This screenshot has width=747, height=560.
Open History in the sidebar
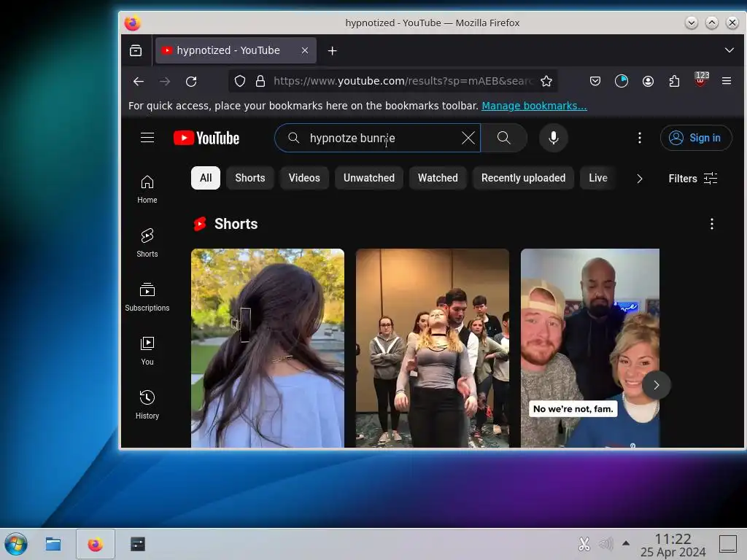pos(147,405)
